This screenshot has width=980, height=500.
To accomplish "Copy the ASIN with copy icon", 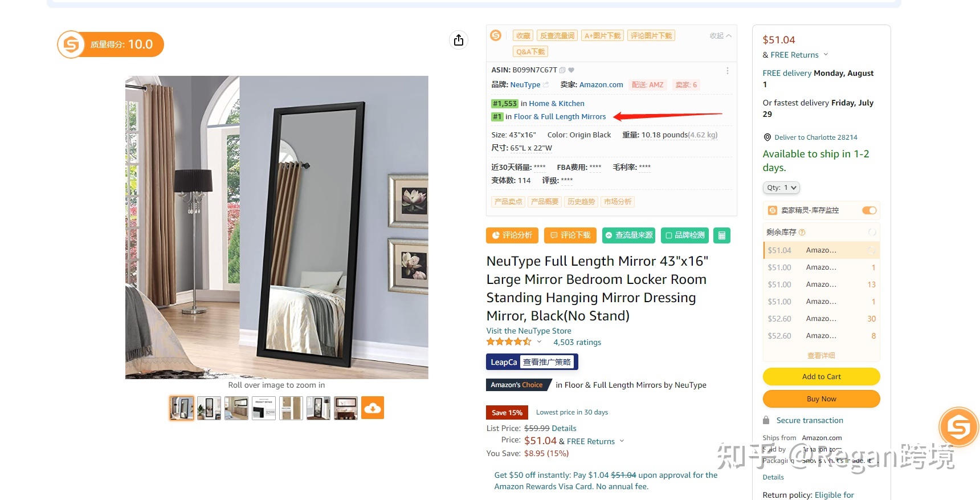I will pos(562,70).
